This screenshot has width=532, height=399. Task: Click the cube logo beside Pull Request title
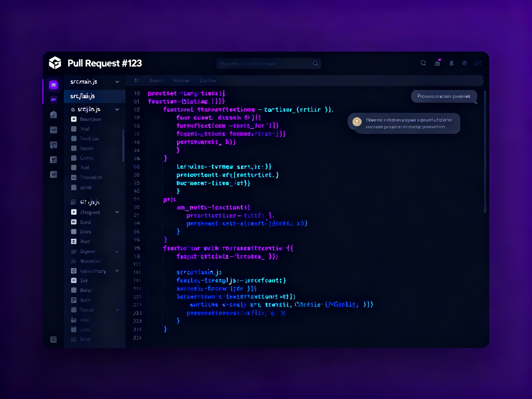coord(55,63)
